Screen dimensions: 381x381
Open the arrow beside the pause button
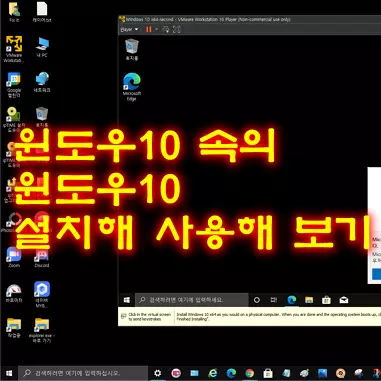pyautogui.click(x=156, y=30)
